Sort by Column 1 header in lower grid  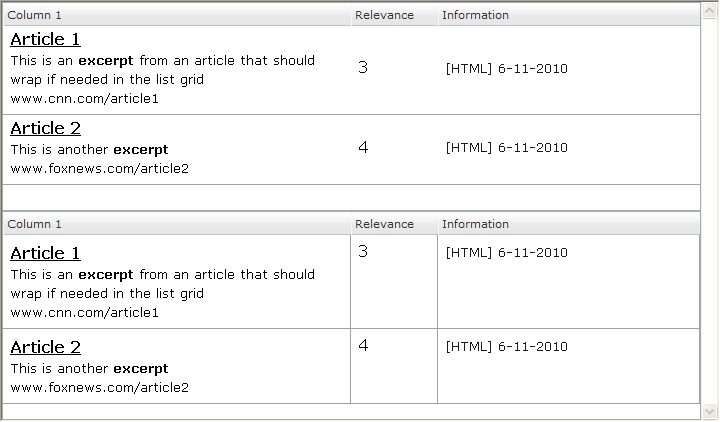(34, 224)
